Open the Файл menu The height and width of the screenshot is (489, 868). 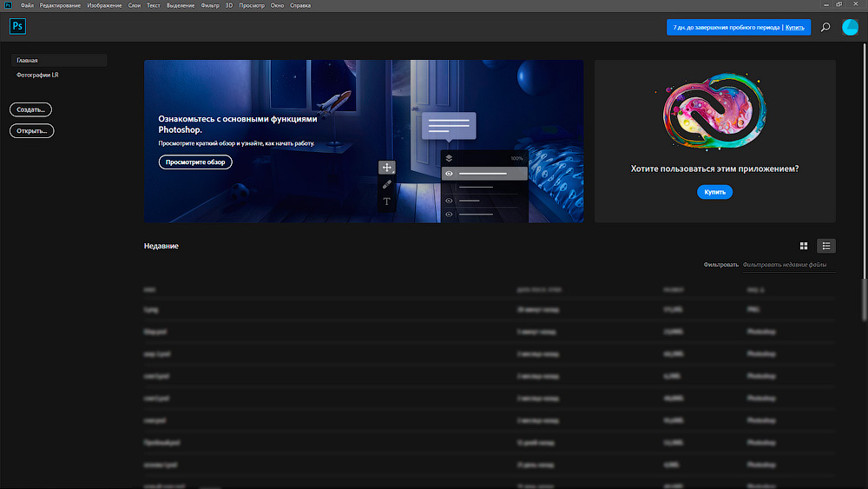pyautogui.click(x=27, y=5)
